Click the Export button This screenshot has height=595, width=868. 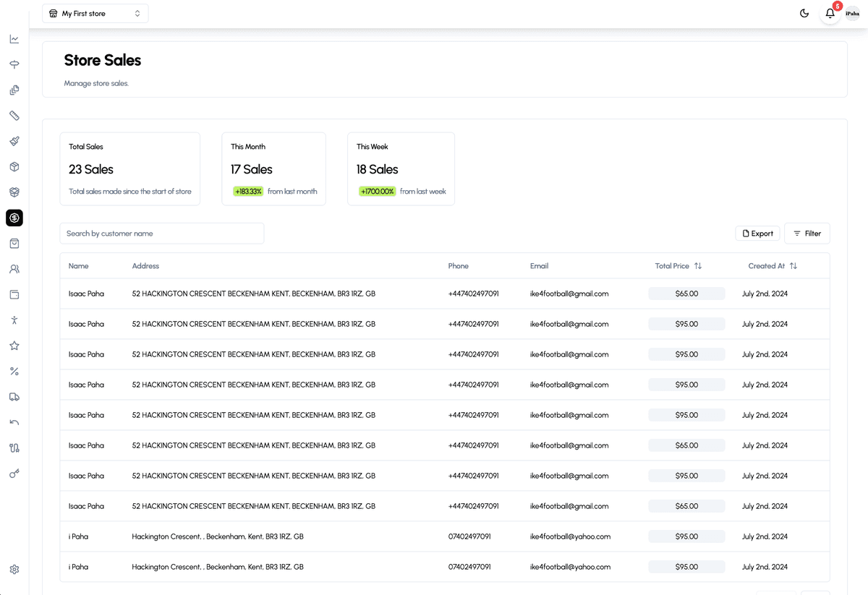757,233
